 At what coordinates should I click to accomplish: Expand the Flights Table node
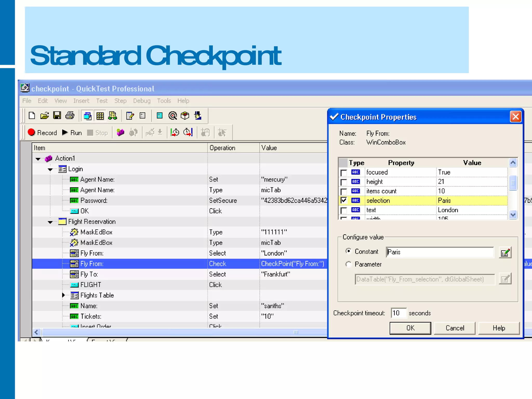click(x=63, y=295)
